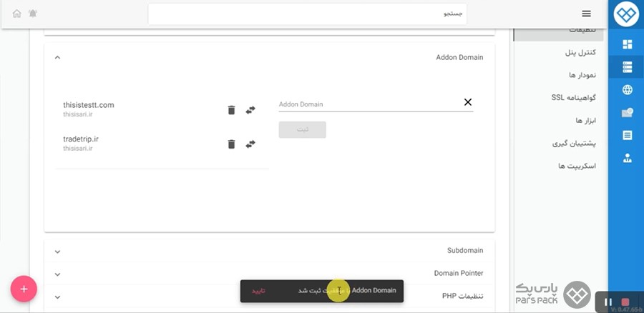This screenshot has height=313, width=644.
Task: Click thisisari.ir under thisistestt.com
Action: [77, 114]
